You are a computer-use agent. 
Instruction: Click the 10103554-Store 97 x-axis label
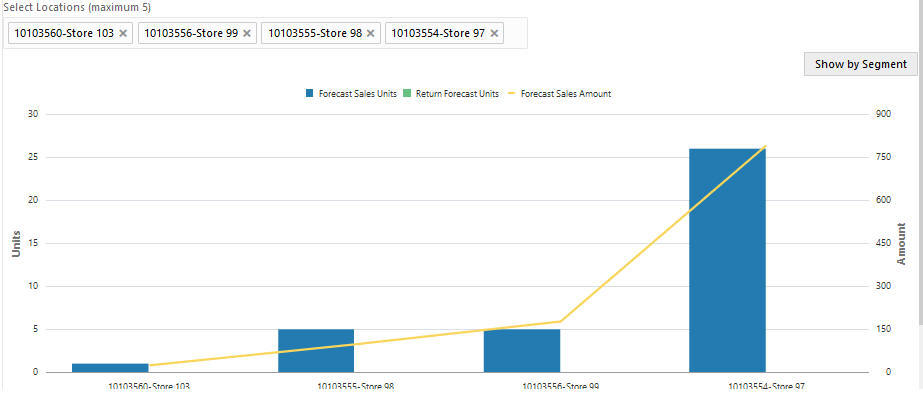(x=766, y=387)
